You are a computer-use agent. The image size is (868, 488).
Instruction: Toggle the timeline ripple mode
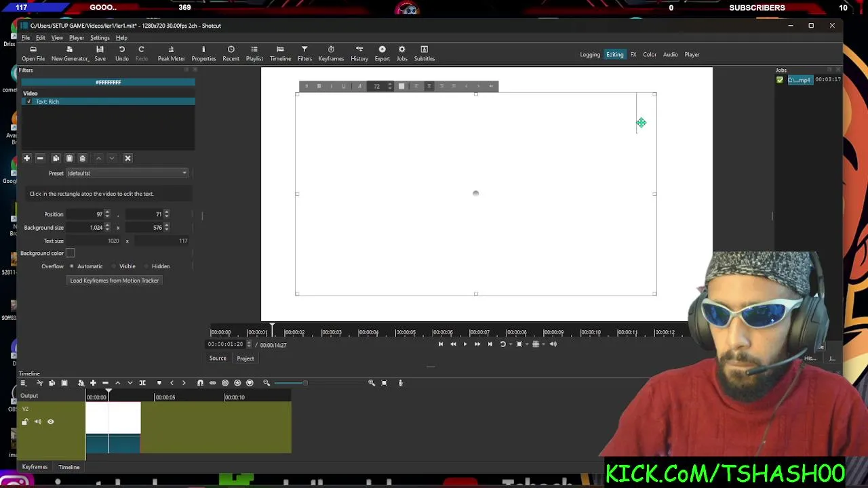(225, 383)
